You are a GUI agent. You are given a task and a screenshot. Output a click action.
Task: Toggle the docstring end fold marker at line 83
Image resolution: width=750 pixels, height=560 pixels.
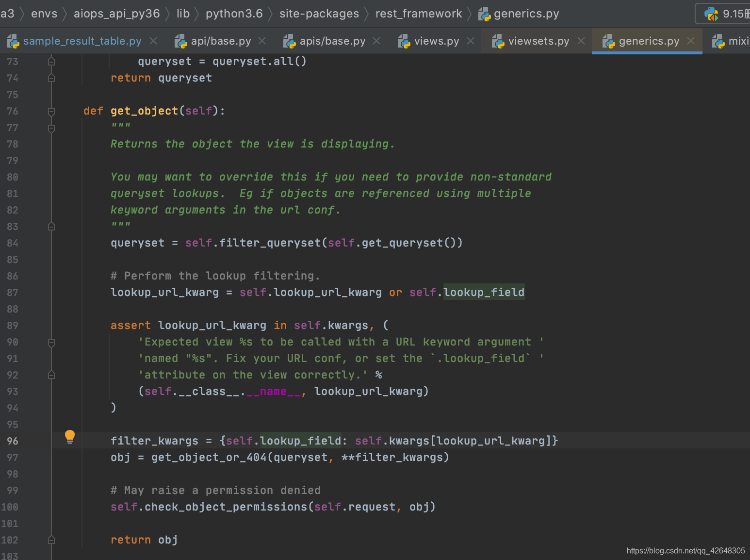(x=51, y=227)
